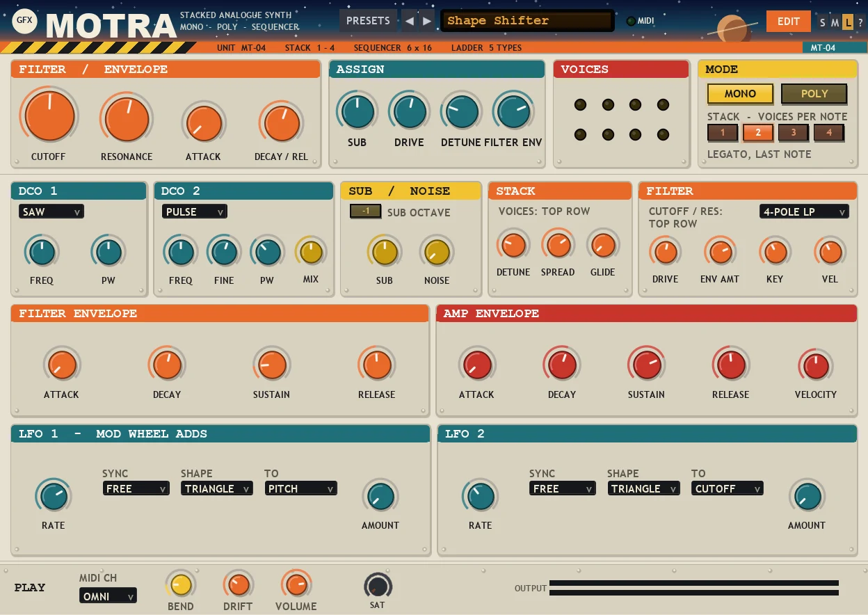Click the Stack SPREAD knob

[x=558, y=246]
